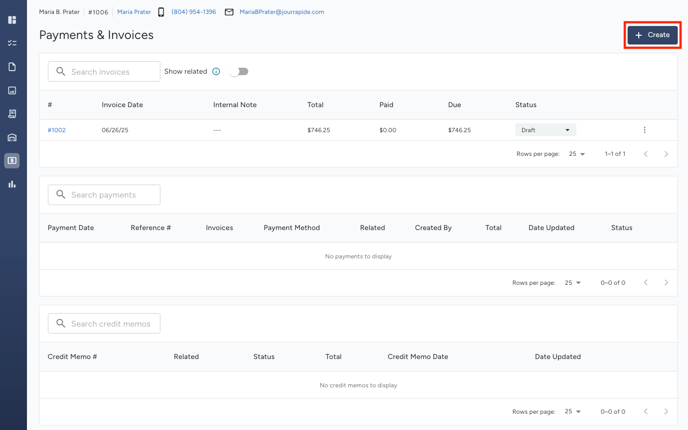Viewport: 688px width, 430px height.
Task: Click the envelope email icon in header
Action: (x=229, y=12)
